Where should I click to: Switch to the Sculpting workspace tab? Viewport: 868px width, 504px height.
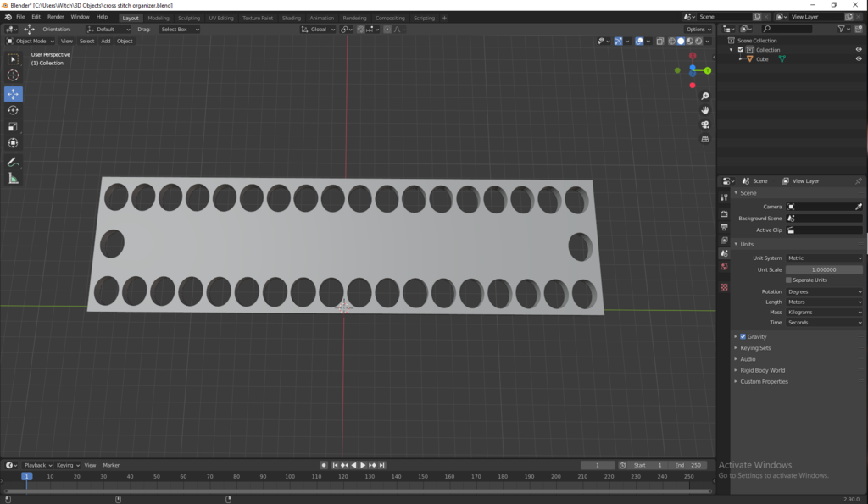pos(189,18)
